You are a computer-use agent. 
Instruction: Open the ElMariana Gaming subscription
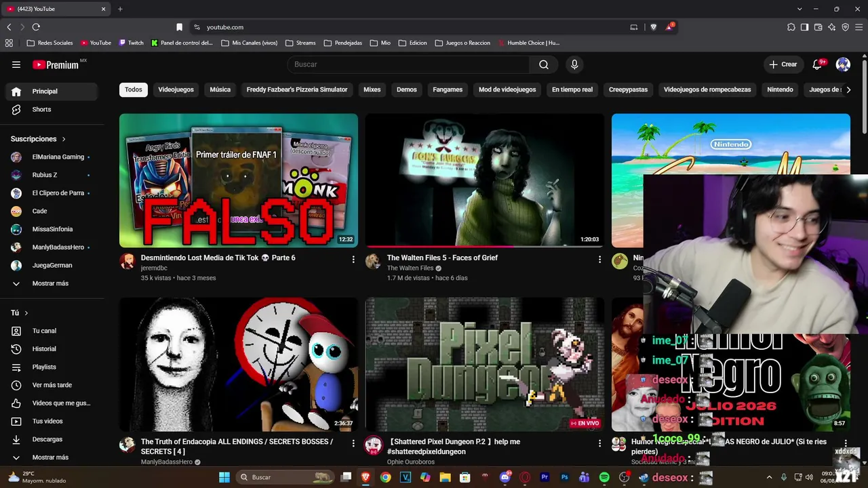(52, 157)
